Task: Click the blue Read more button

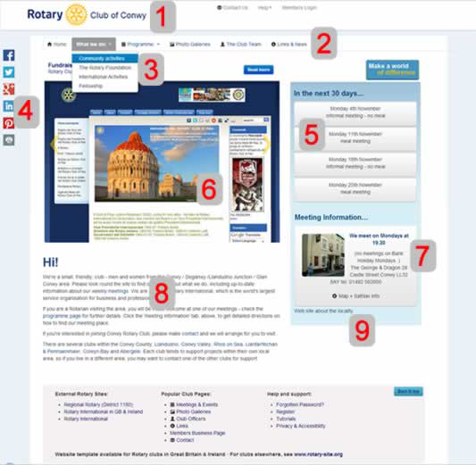Action: click(x=258, y=70)
